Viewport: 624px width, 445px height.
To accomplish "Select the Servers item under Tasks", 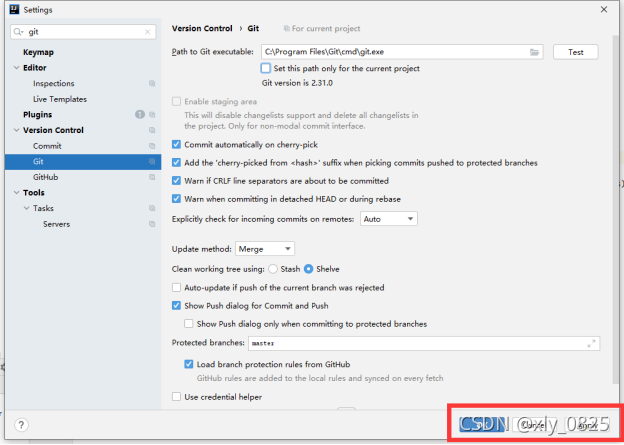I will coord(57,224).
